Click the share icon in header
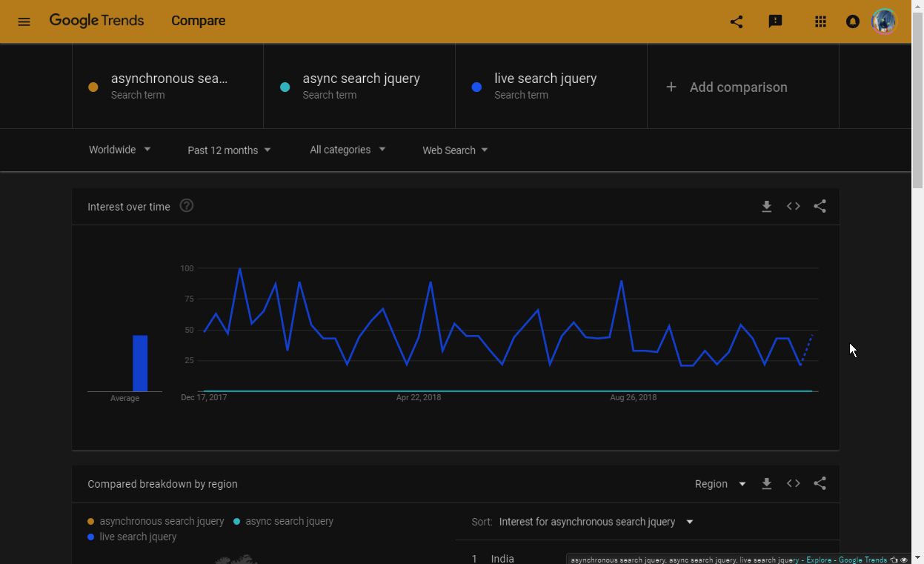 click(736, 21)
